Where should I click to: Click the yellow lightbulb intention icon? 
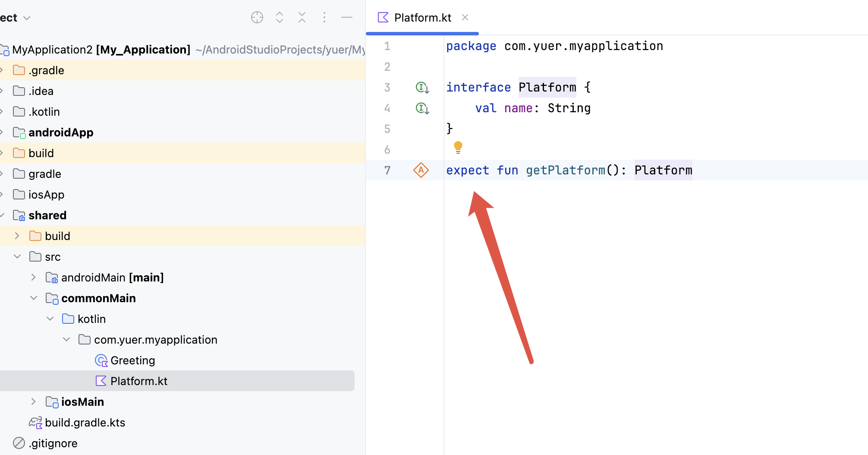click(x=458, y=147)
